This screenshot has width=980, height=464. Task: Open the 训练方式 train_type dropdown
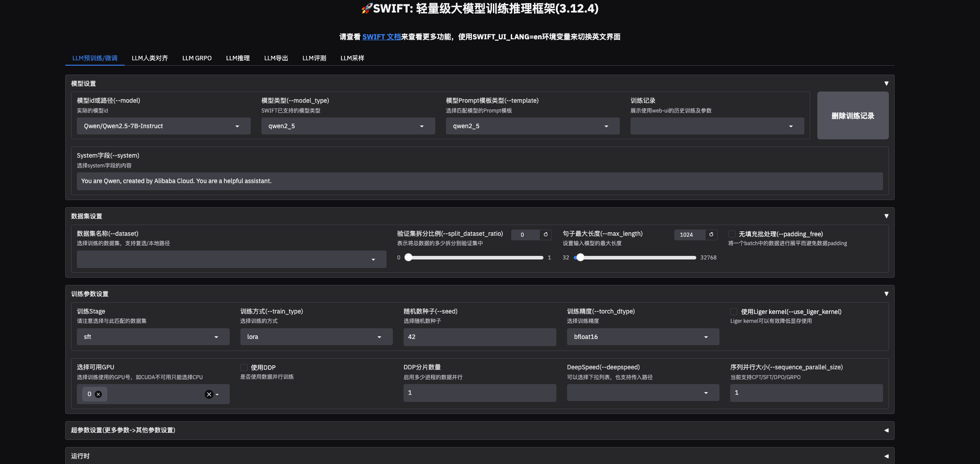click(x=316, y=337)
